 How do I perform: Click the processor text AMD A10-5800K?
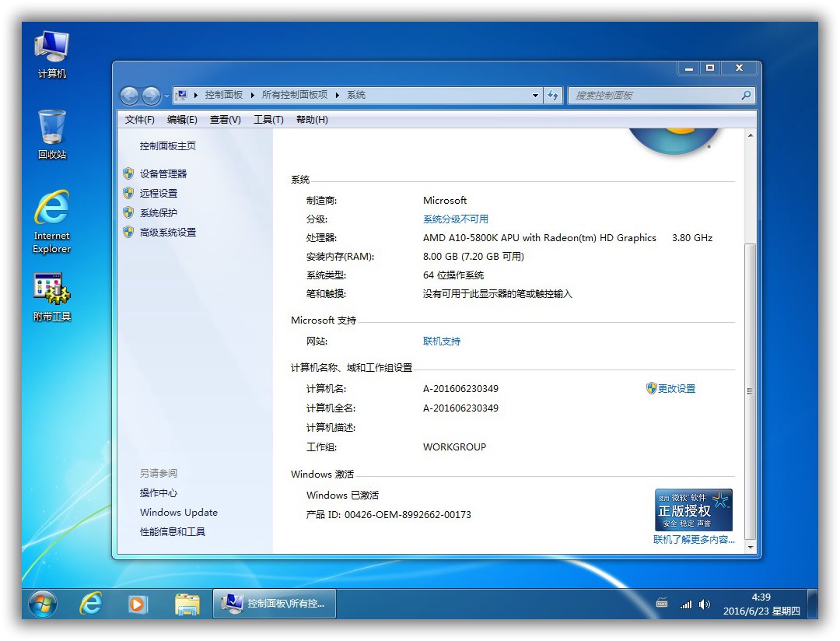tap(540, 238)
